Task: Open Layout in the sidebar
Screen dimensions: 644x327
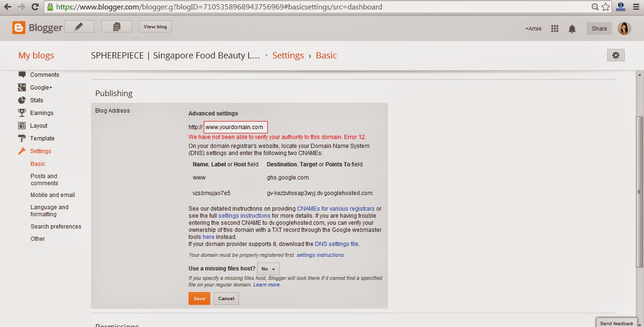Action: 39,125
